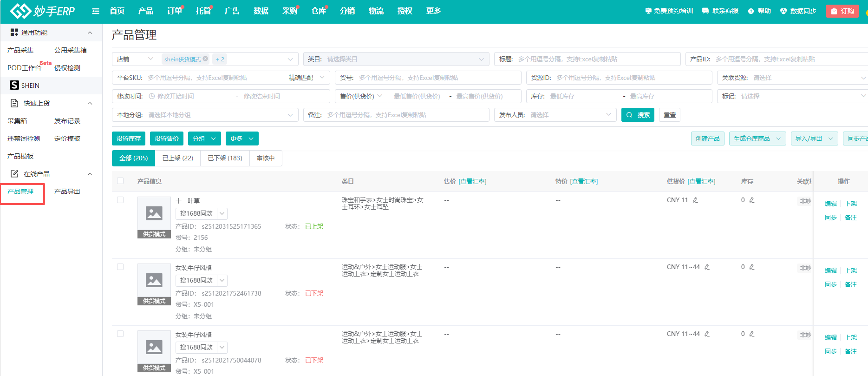Edit stock pencil icon for 十一叶草

click(x=752, y=200)
